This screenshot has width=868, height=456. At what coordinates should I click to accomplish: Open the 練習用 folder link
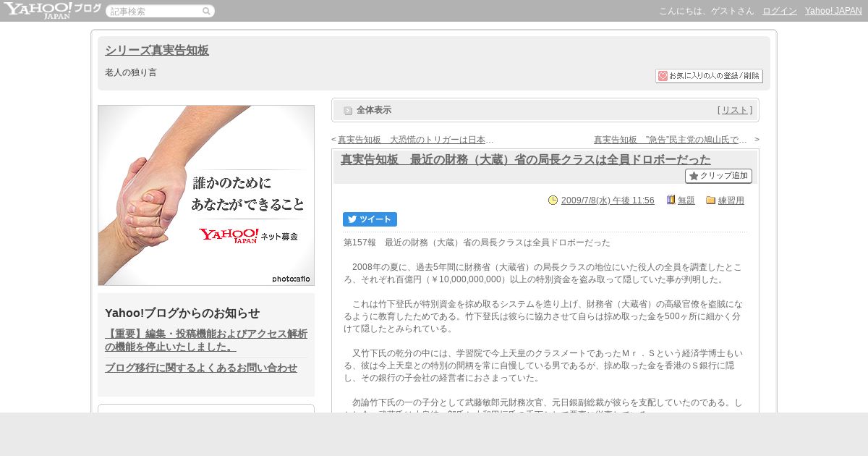[731, 200]
